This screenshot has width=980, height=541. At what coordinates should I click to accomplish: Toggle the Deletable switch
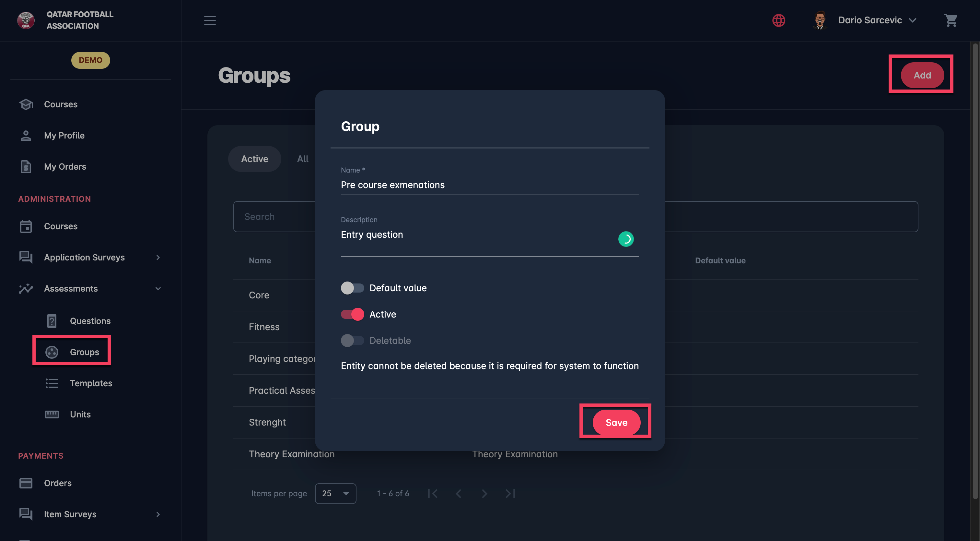click(x=352, y=340)
